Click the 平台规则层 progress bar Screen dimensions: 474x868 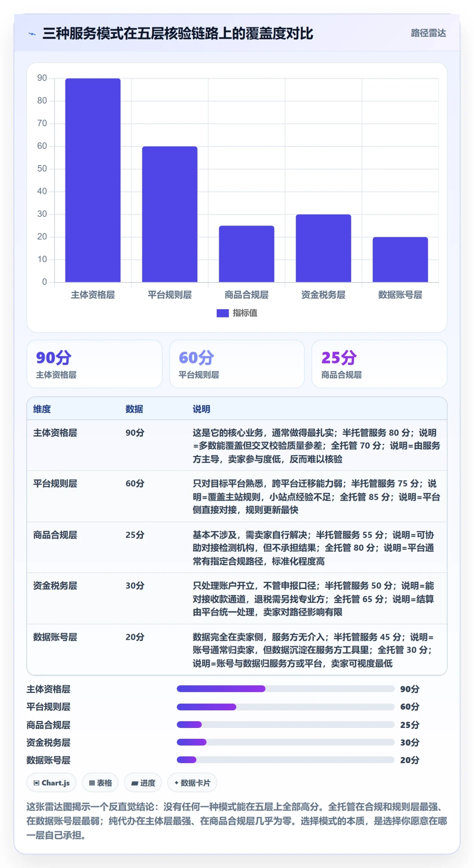285,707
